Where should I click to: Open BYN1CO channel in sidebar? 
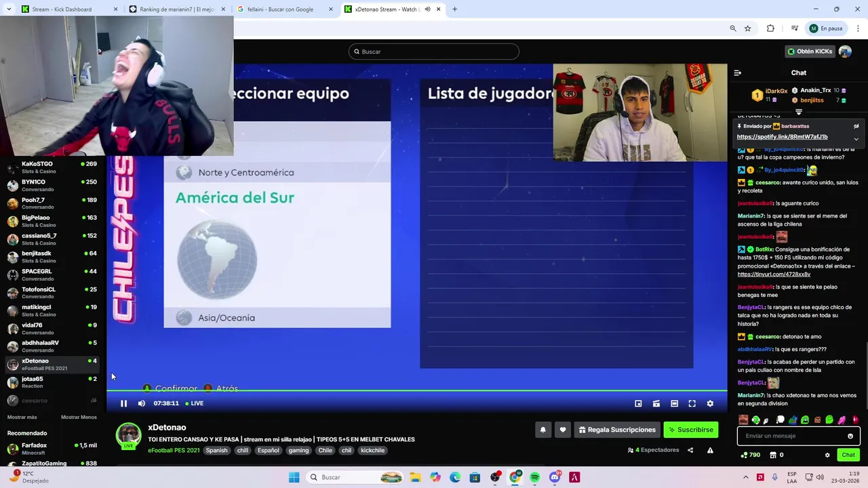click(x=52, y=185)
